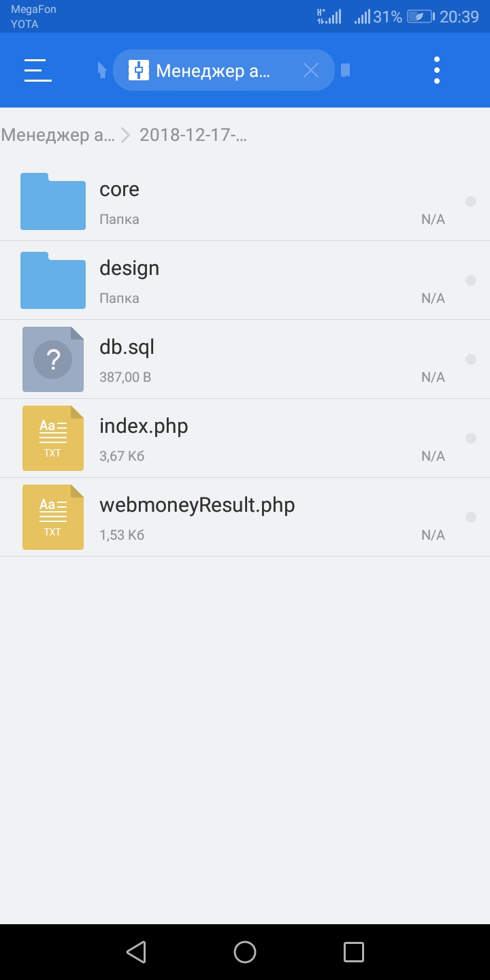Open the three-dot overflow menu
The height and width of the screenshot is (980, 490).
(x=436, y=70)
